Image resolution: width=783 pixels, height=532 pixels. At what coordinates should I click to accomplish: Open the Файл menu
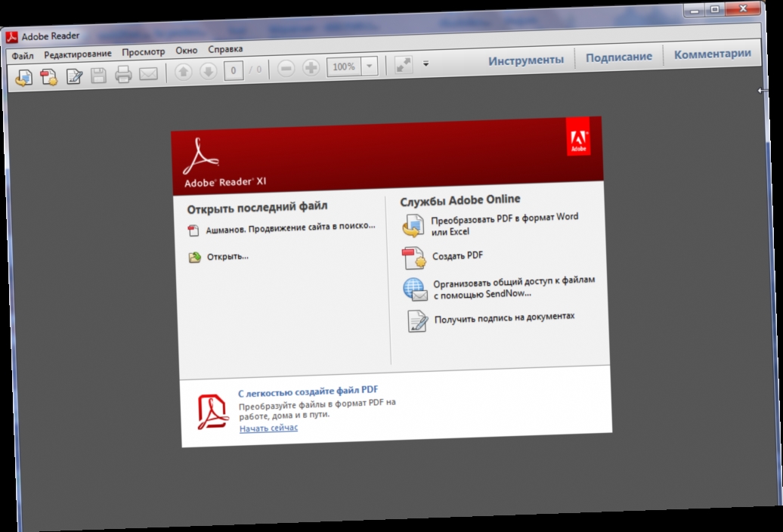coord(23,56)
